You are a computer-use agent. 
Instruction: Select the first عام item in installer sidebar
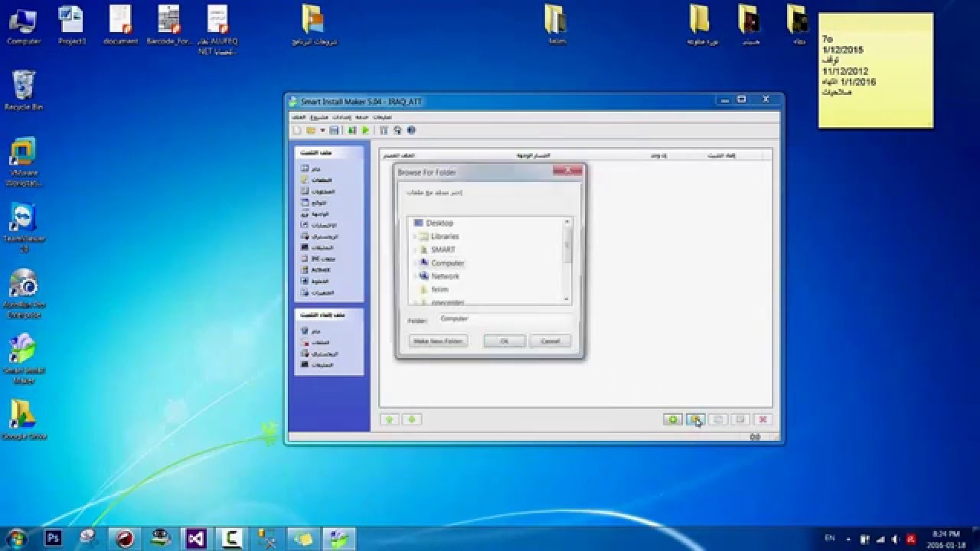[x=311, y=168]
